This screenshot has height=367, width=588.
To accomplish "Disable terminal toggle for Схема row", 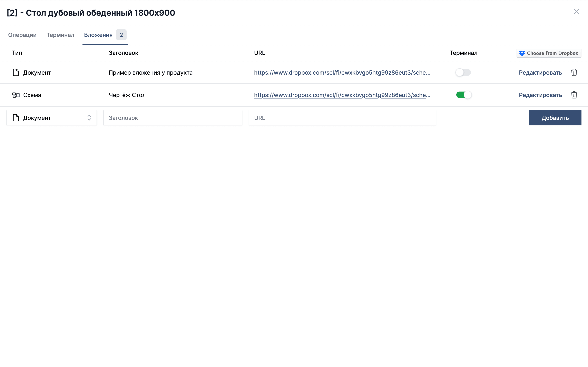I will pos(464,95).
